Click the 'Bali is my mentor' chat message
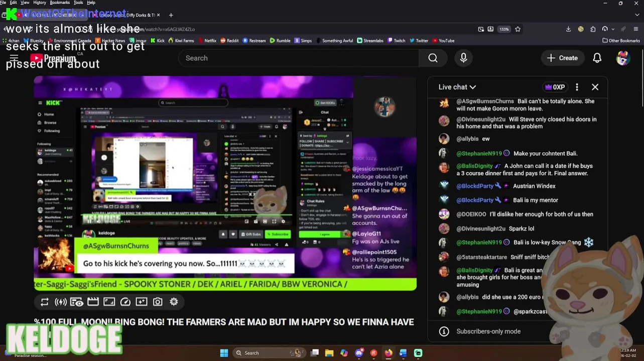Screen dimensions: 644x361 click(517, 200)
